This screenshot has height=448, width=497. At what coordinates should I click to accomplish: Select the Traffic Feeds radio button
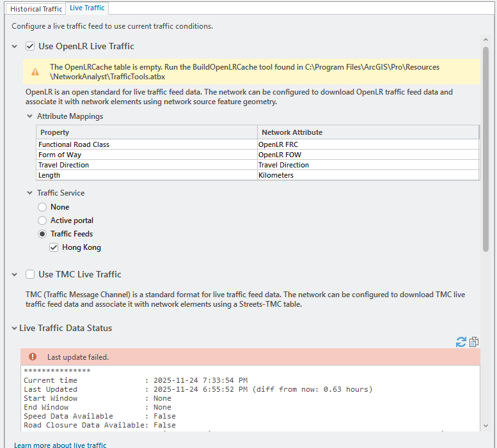(42, 234)
